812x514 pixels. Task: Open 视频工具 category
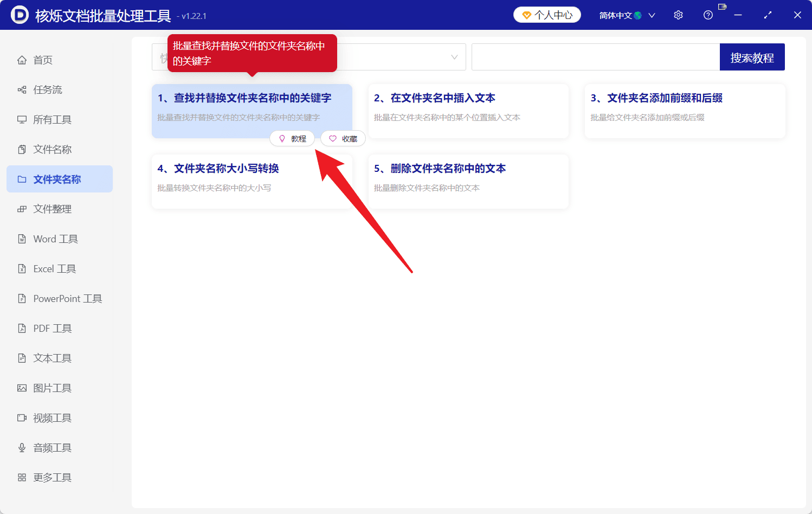[x=60, y=418]
